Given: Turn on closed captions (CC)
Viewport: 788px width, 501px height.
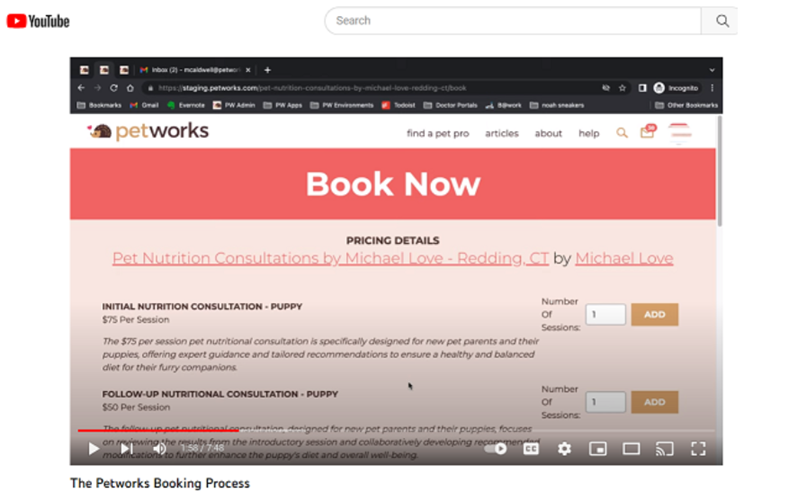Looking at the screenshot, I should (531, 448).
